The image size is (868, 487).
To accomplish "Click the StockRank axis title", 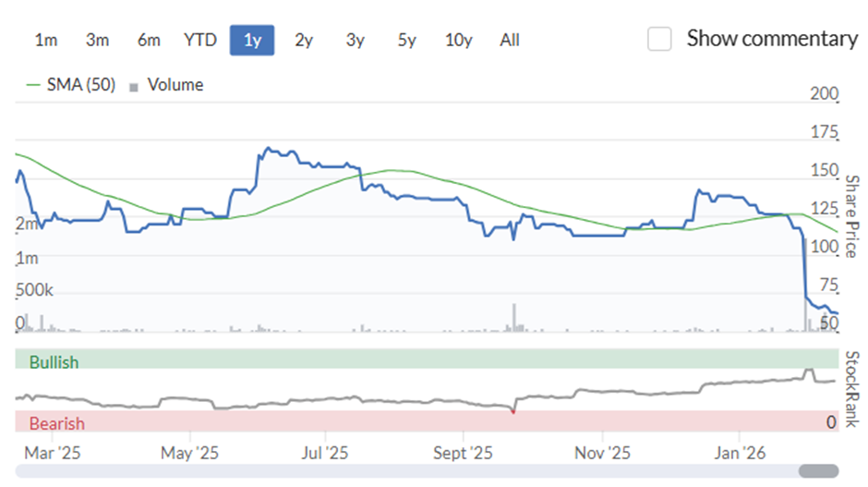I will (x=852, y=389).
